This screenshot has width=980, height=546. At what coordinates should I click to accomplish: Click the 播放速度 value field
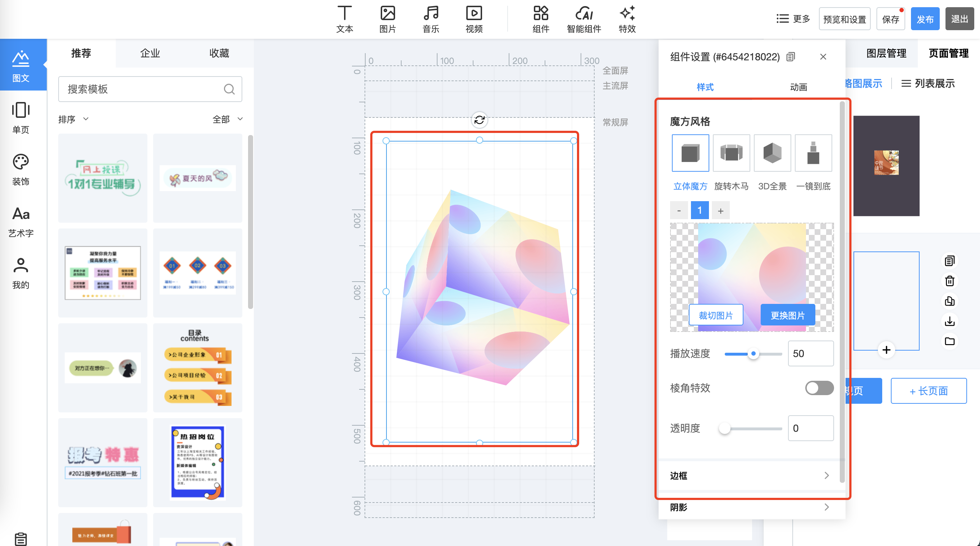click(811, 353)
